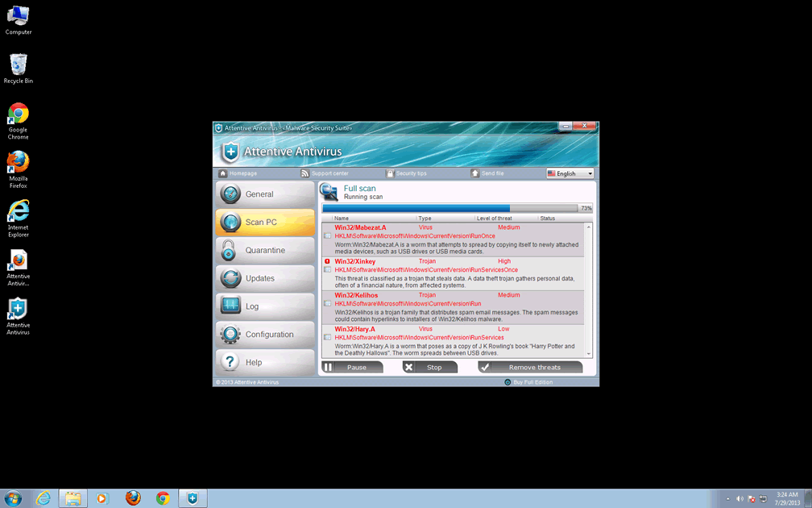Go to Homepage in the top toolbar
812x508 pixels.
(x=238, y=173)
